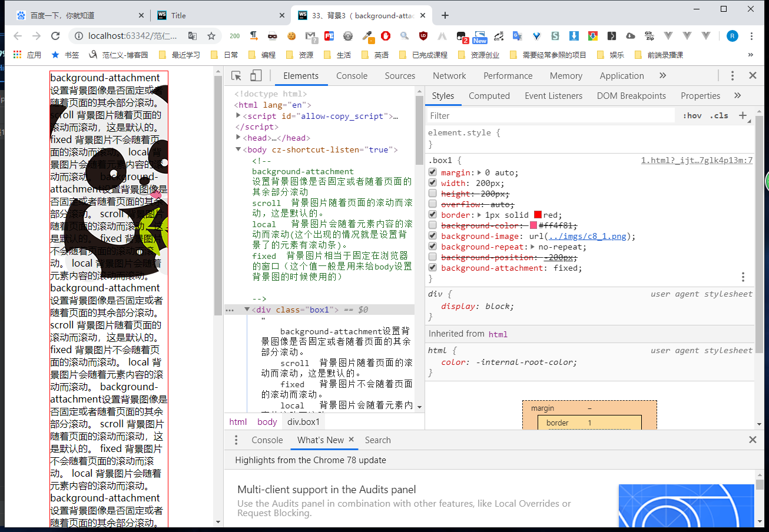Uncheck the background-image property checkbox
Viewport: 769px width, 532px height.
coord(433,236)
